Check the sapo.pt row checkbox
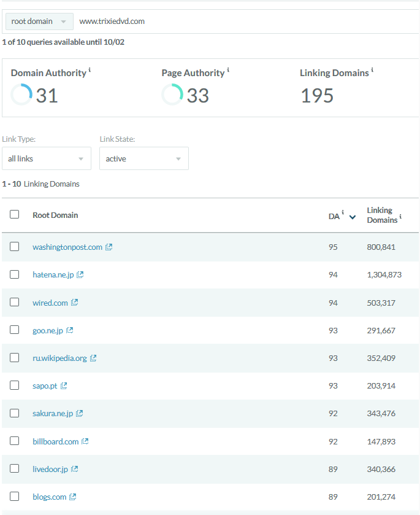420x515 pixels. [15, 385]
